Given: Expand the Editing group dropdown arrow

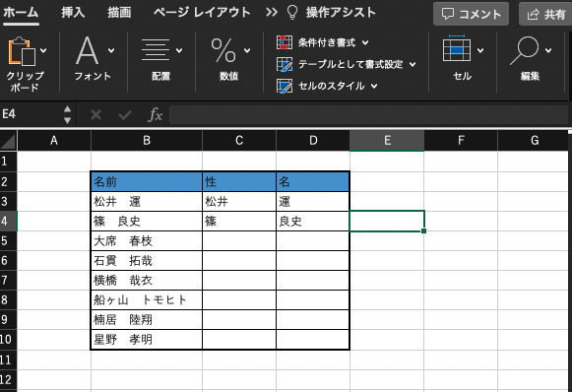Looking at the screenshot, I should tap(548, 50).
